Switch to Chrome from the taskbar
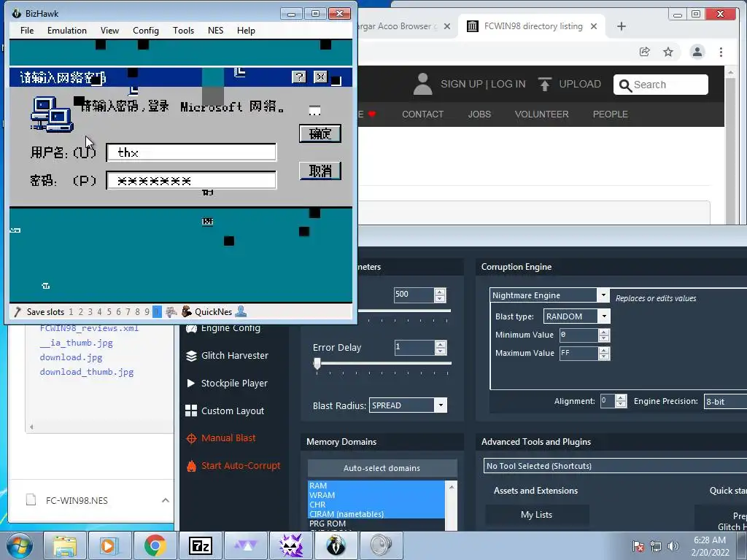The height and width of the screenshot is (560, 747). point(155,545)
